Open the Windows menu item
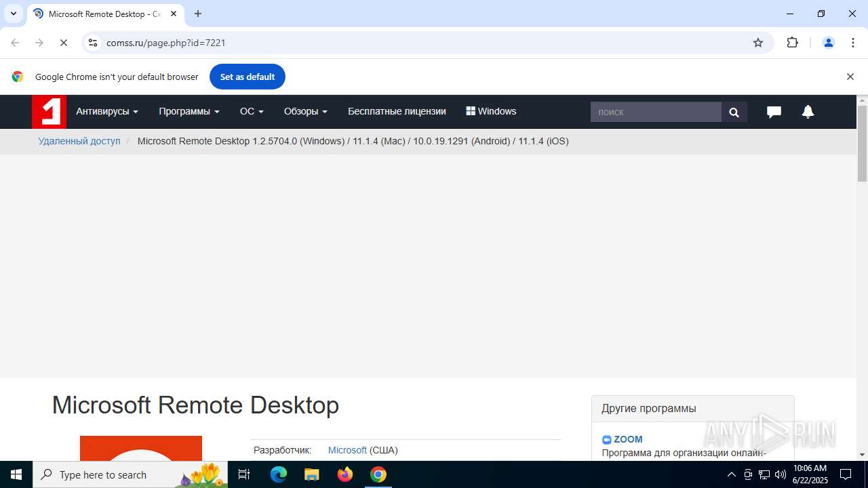This screenshot has height=488, width=868. click(x=491, y=111)
